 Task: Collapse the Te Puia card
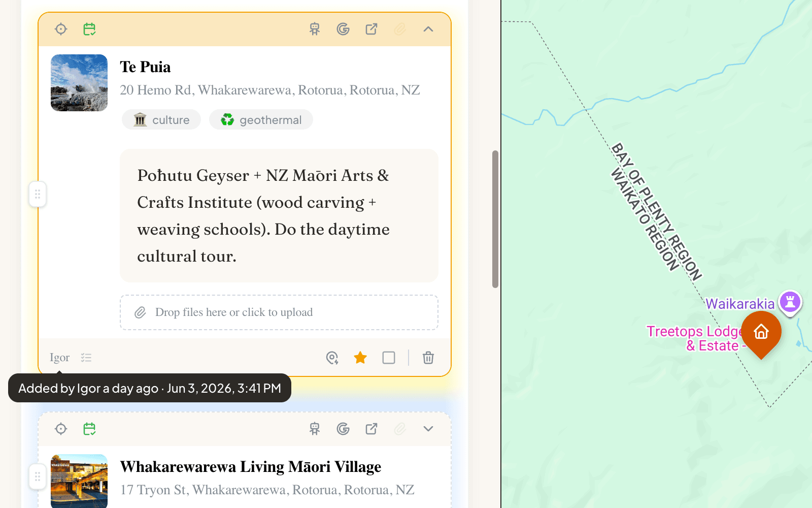(428, 29)
